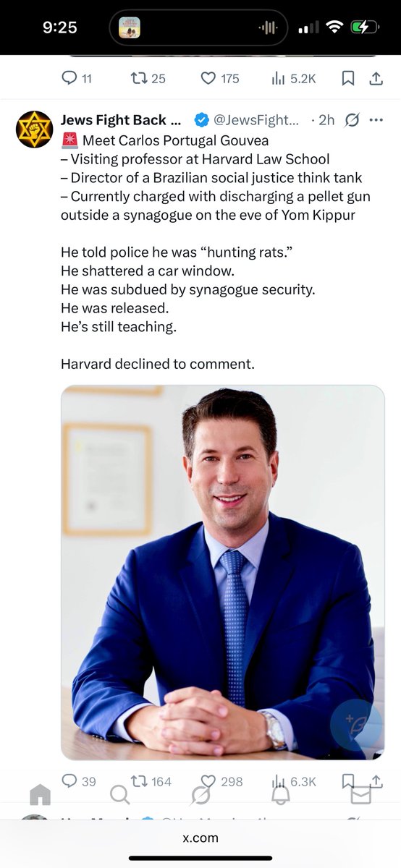This screenshot has width=401, height=868.
Task: Open Notifications bell in bottom navigation
Action: 281,794
